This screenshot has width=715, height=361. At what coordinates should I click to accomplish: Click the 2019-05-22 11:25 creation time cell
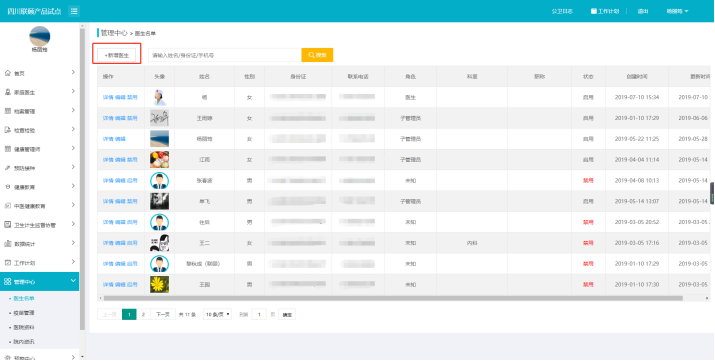point(637,139)
